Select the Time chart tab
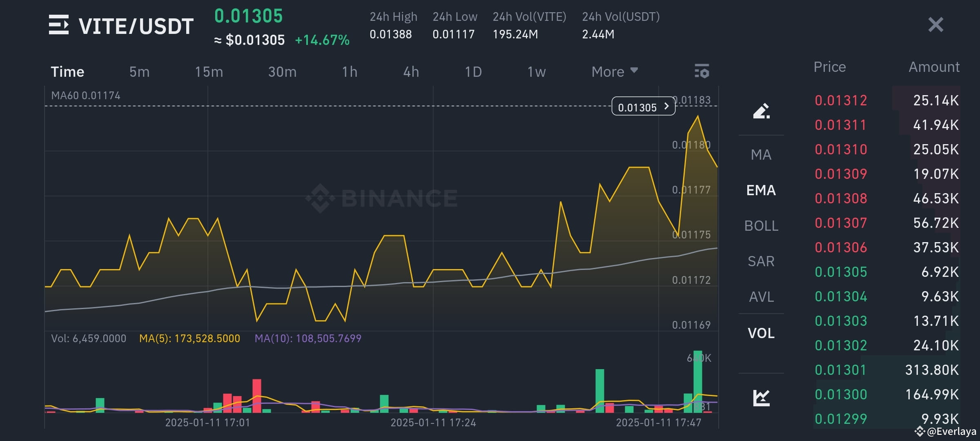 (68, 71)
